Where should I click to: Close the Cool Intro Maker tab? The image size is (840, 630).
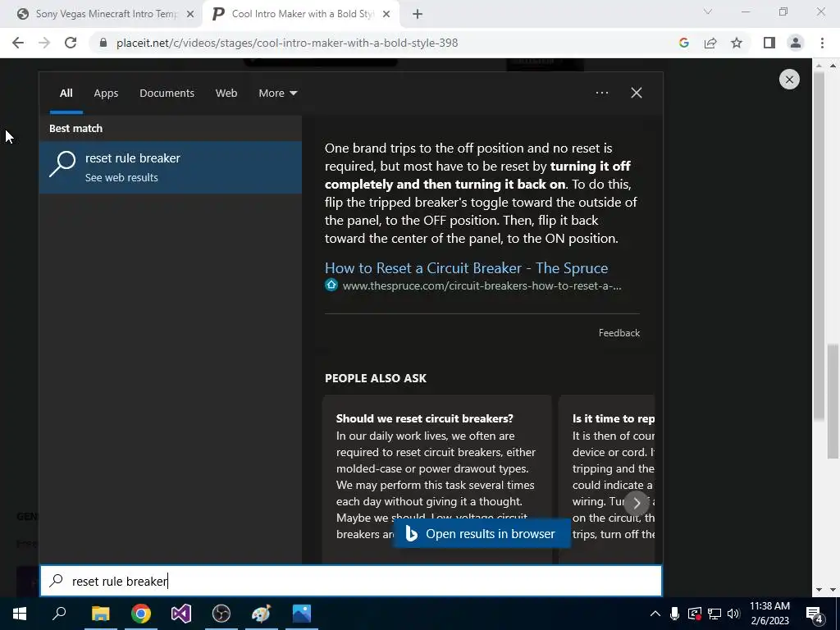(386, 15)
